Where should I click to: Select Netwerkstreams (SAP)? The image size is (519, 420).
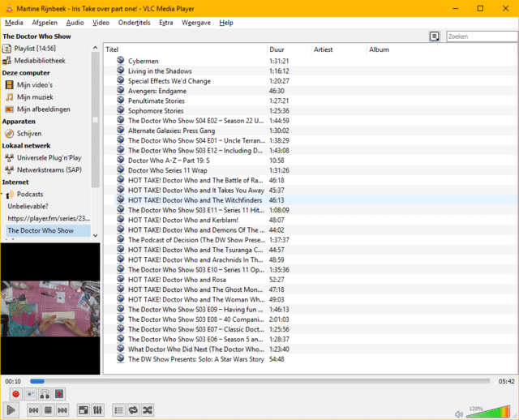pos(49,169)
